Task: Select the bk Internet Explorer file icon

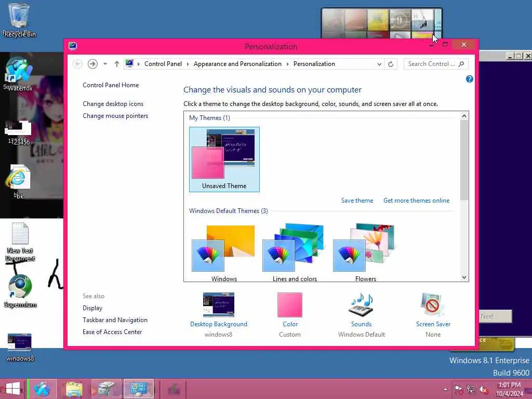Action: (18, 181)
